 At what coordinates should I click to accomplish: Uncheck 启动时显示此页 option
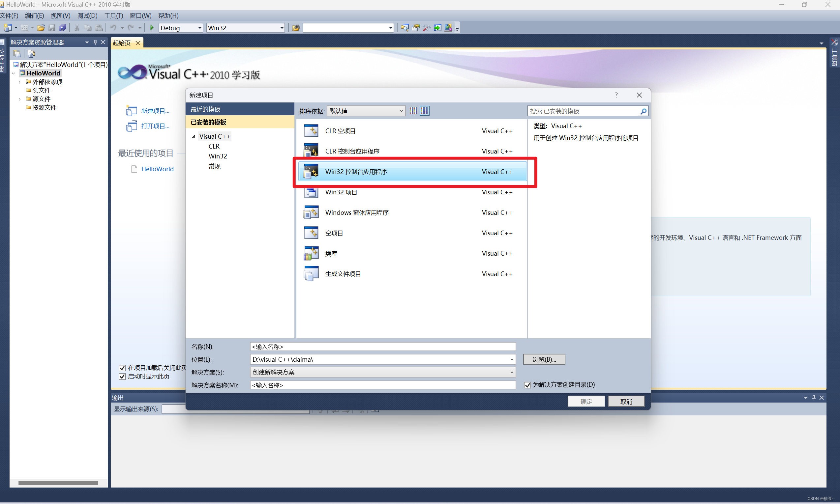[x=122, y=376]
